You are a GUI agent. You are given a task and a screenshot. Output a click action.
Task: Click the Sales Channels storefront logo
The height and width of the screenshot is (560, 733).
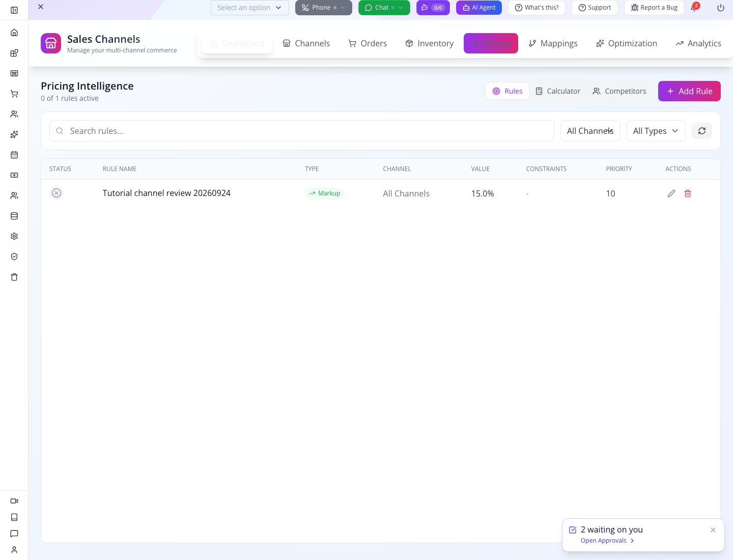(51, 43)
